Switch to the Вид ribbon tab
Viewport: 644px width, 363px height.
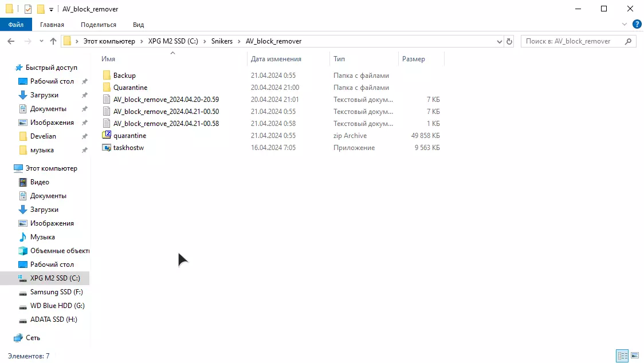tap(138, 25)
